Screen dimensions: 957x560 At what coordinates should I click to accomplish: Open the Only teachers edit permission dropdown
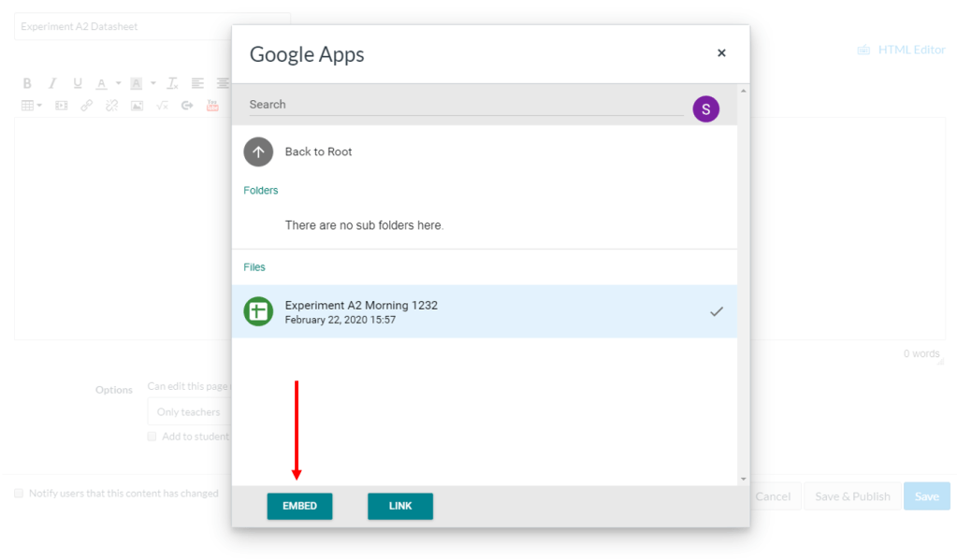(x=189, y=411)
